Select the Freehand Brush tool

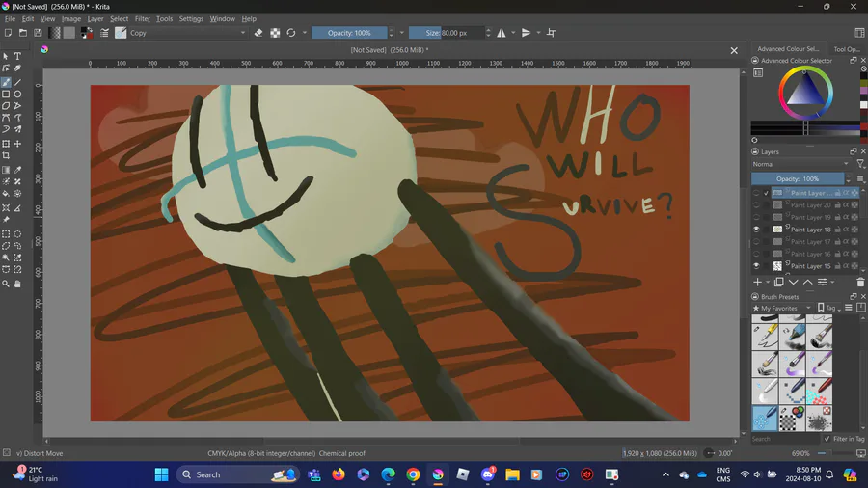tap(6, 82)
